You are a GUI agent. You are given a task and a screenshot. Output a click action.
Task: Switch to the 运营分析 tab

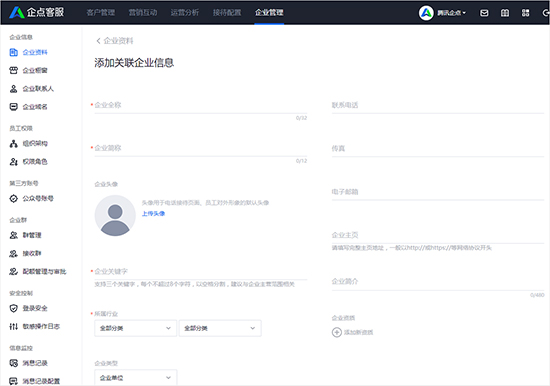[185, 13]
